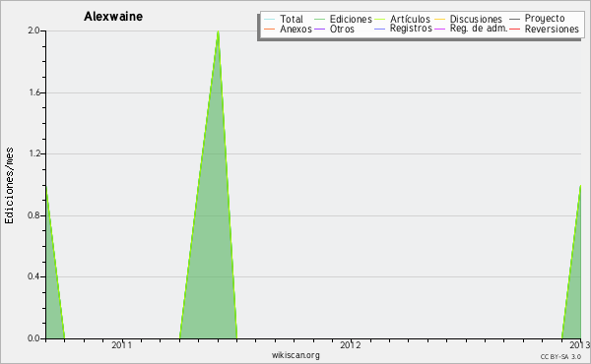Select the Registros legend entry
591x364 pixels.
[x=411, y=29]
